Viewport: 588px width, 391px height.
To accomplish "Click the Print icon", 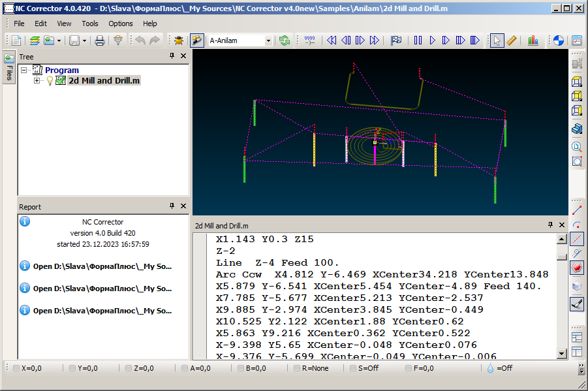I will 99,40.
